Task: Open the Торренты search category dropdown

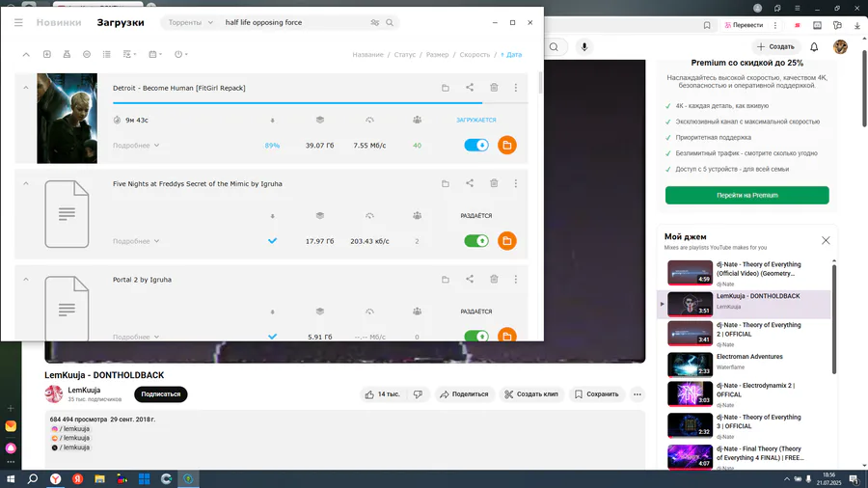Action: pos(190,23)
